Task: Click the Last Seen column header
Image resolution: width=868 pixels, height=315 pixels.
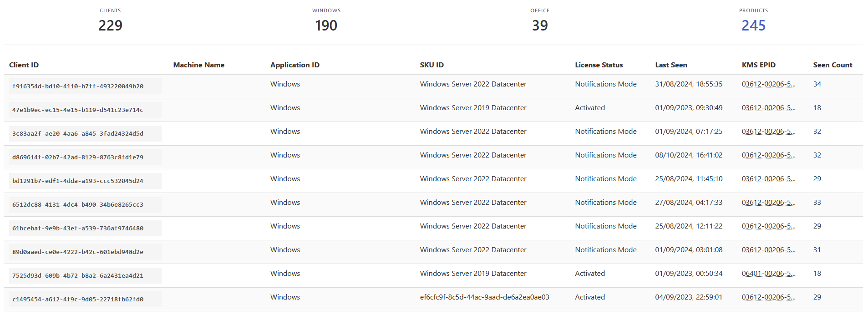Action: tap(671, 65)
